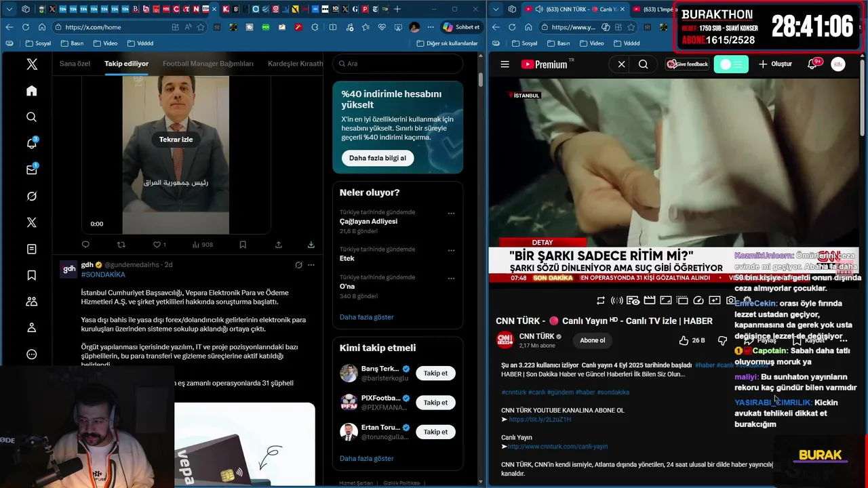The height and width of the screenshot is (488, 868).
Task: Open Grok action on the gdh tweet
Action: pyautogui.click(x=298, y=265)
